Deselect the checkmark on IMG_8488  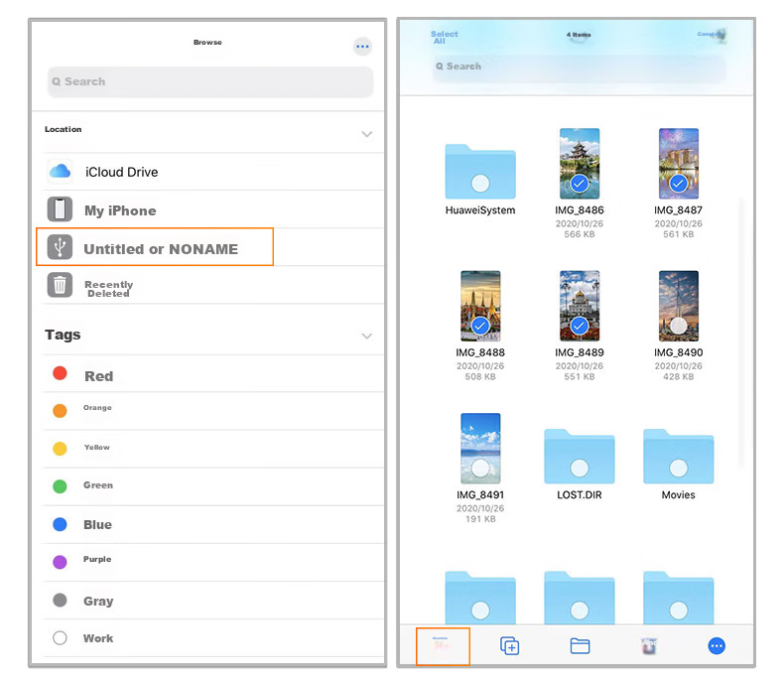pos(480,326)
